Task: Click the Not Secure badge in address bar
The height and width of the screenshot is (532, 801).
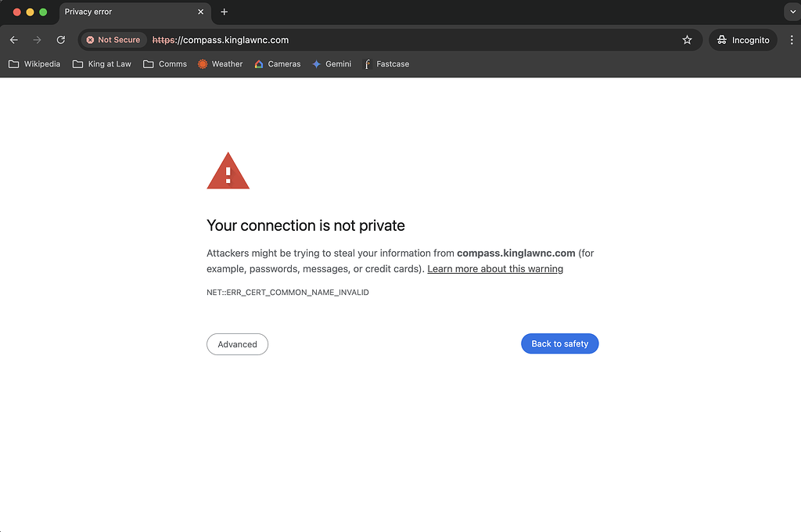Action: (x=113, y=40)
